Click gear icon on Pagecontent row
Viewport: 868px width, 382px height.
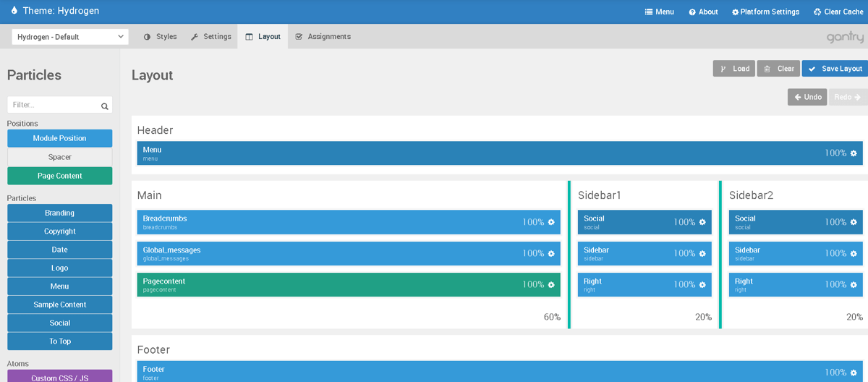click(551, 285)
